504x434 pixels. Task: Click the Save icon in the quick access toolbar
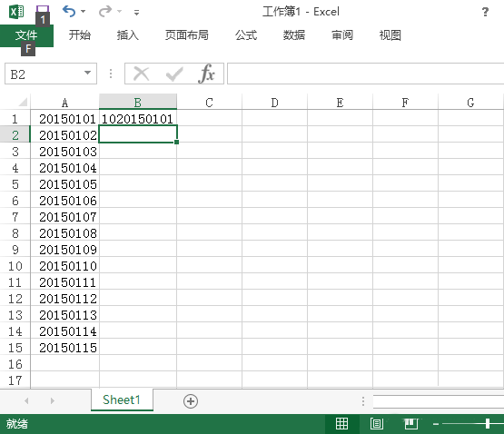coord(43,10)
